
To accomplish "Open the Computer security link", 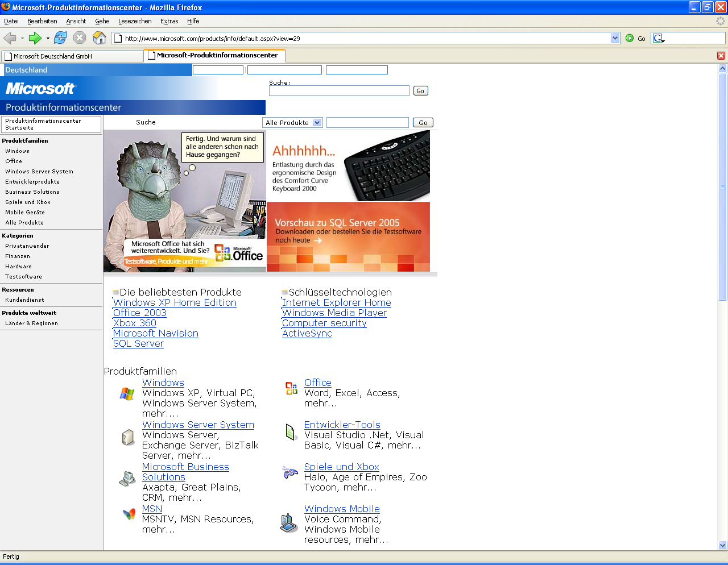I will [x=324, y=323].
